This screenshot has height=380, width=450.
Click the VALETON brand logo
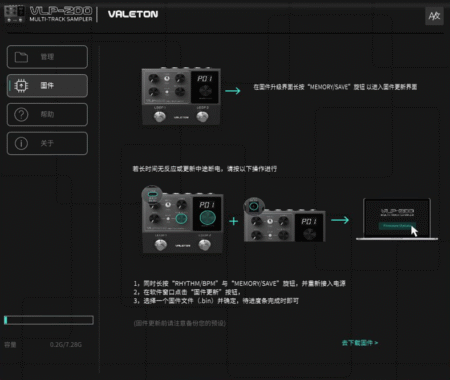(133, 14)
